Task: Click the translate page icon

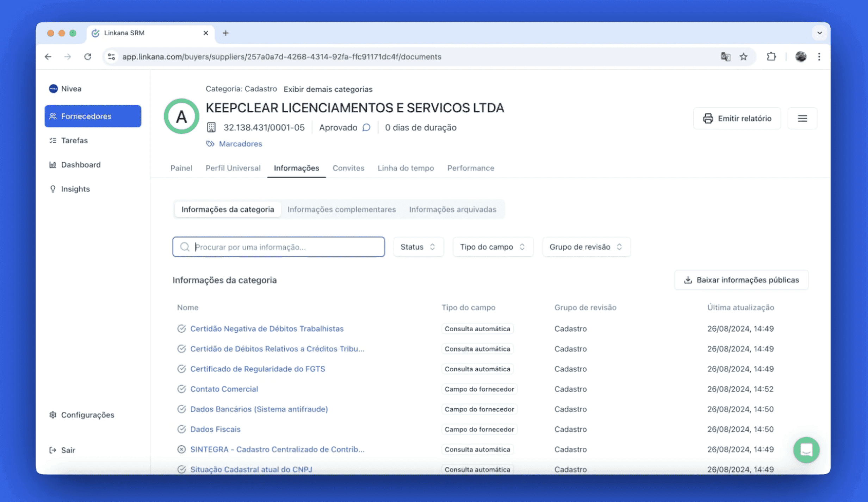Action: [x=725, y=57]
